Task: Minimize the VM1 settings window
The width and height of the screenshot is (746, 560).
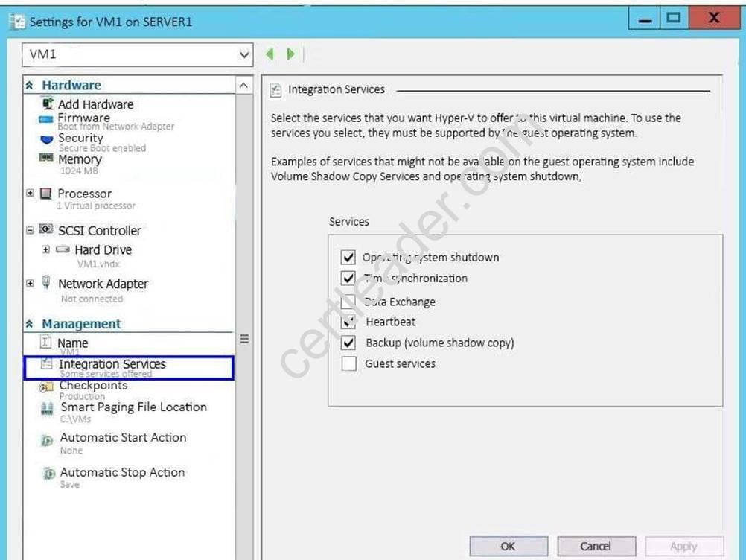Action: coord(645,19)
